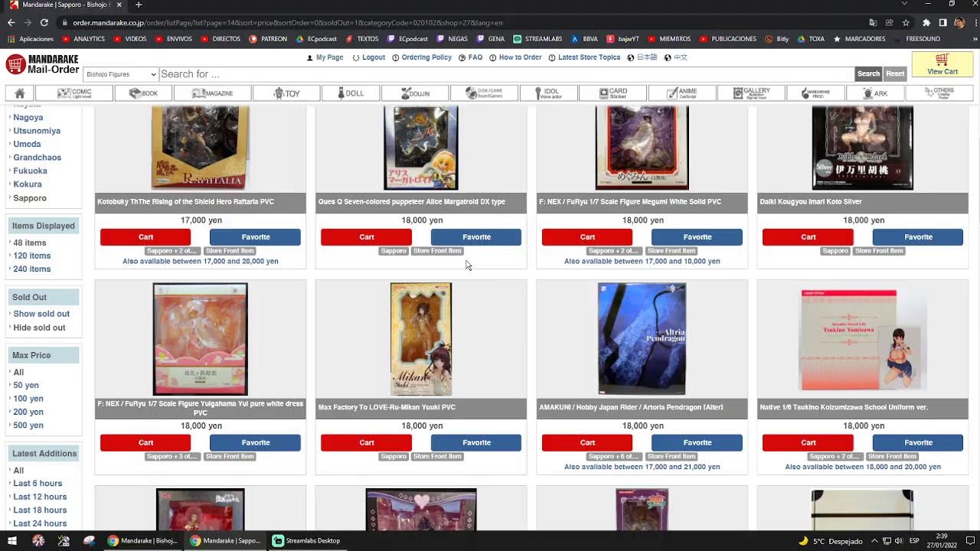This screenshot has height=551, width=980.
Task: Open the Bishojo Figures category dropdown
Action: 120,74
